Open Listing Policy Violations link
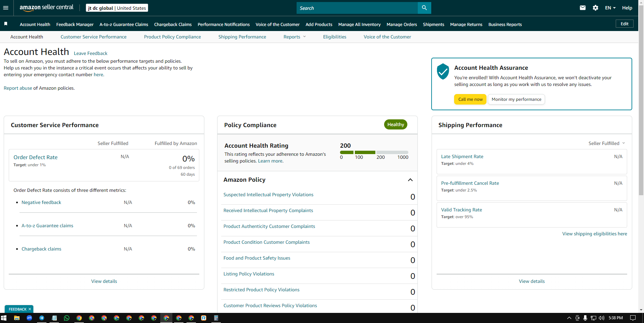This screenshot has height=323, width=644. click(x=249, y=274)
